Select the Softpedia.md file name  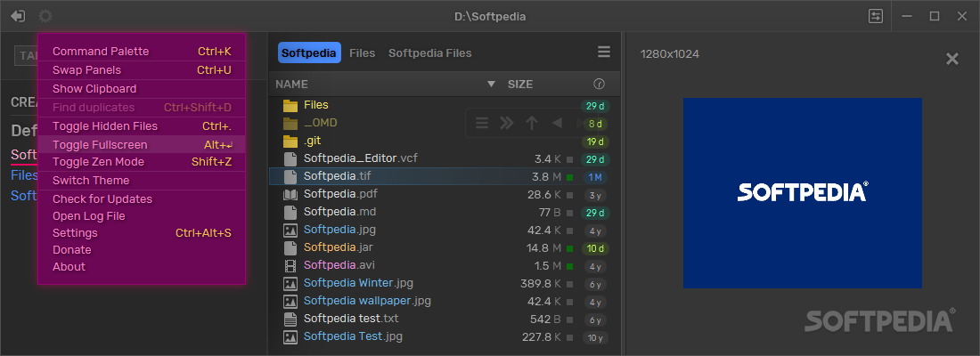340,212
